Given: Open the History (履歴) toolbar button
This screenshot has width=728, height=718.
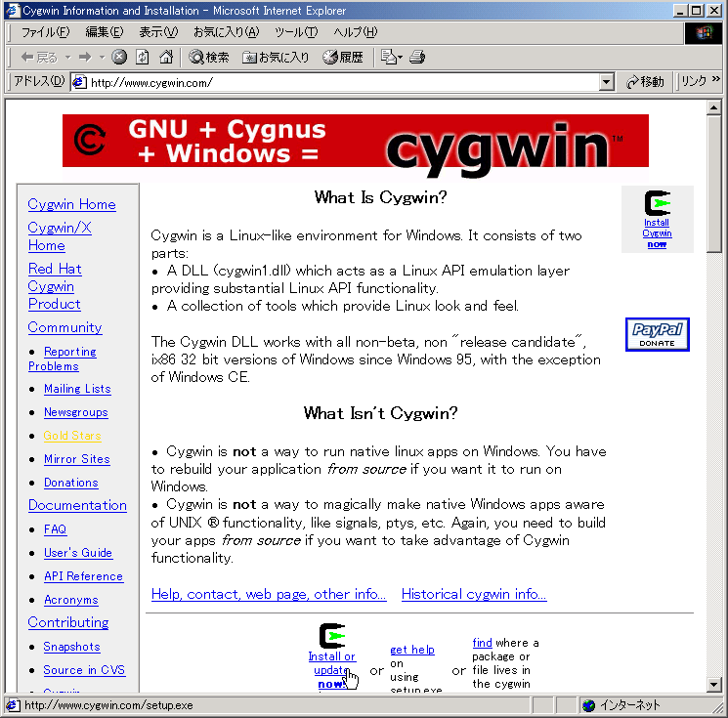Looking at the screenshot, I should click(x=343, y=57).
